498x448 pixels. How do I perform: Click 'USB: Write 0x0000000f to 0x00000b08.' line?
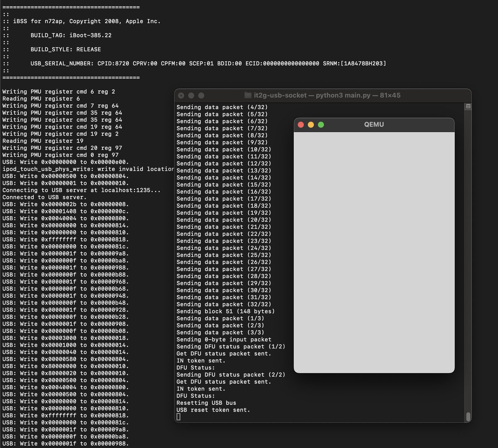[x=66, y=331]
